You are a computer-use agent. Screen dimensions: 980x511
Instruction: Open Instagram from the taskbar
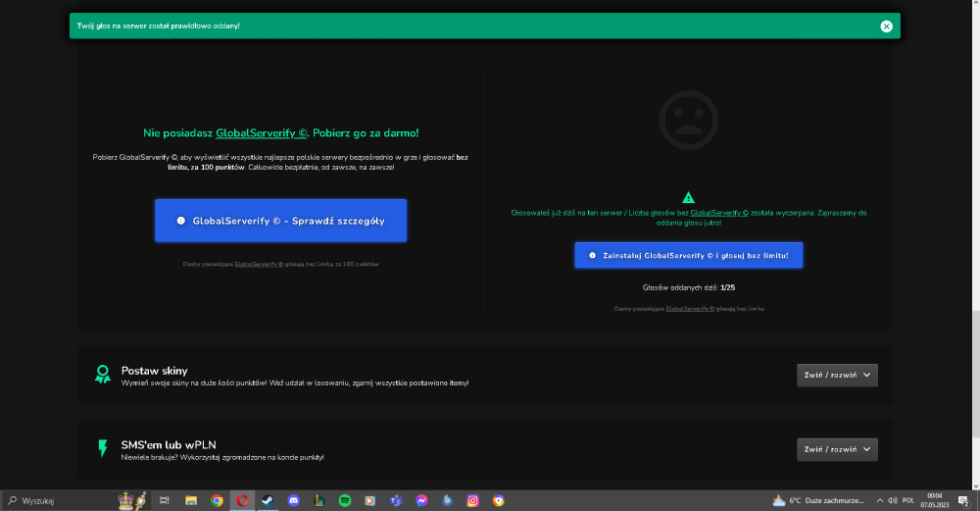tap(473, 500)
